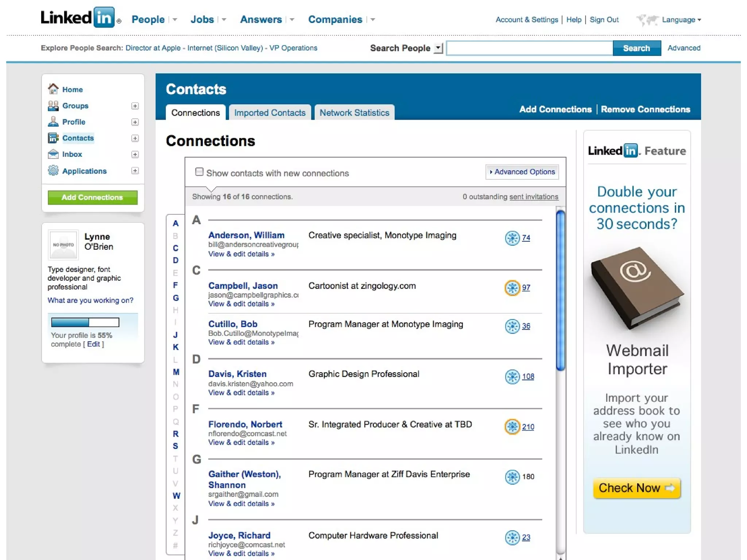
Task: Click the Inbox envelope icon
Action: (x=53, y=154)
